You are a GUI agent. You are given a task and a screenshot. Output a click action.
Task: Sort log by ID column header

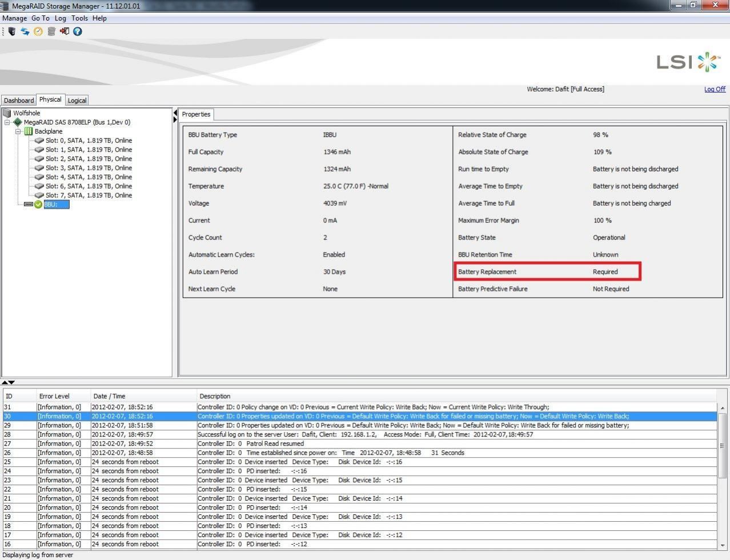point(19,396)
